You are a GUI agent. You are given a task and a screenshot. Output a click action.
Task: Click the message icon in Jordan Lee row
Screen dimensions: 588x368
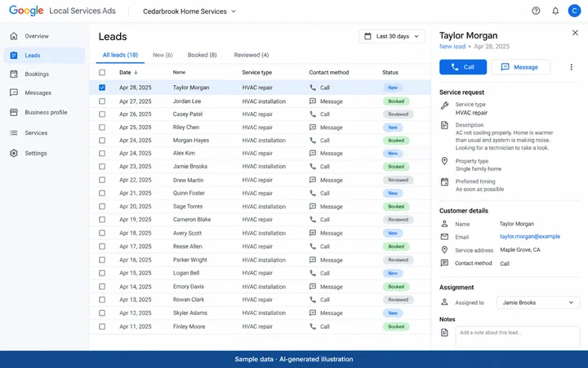click(x=313, y=101)
